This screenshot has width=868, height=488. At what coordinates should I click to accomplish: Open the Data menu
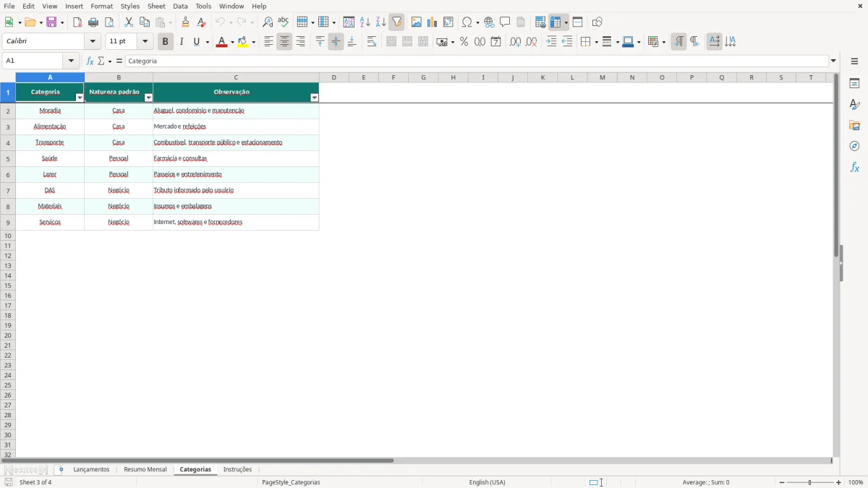tap(180, 6)
